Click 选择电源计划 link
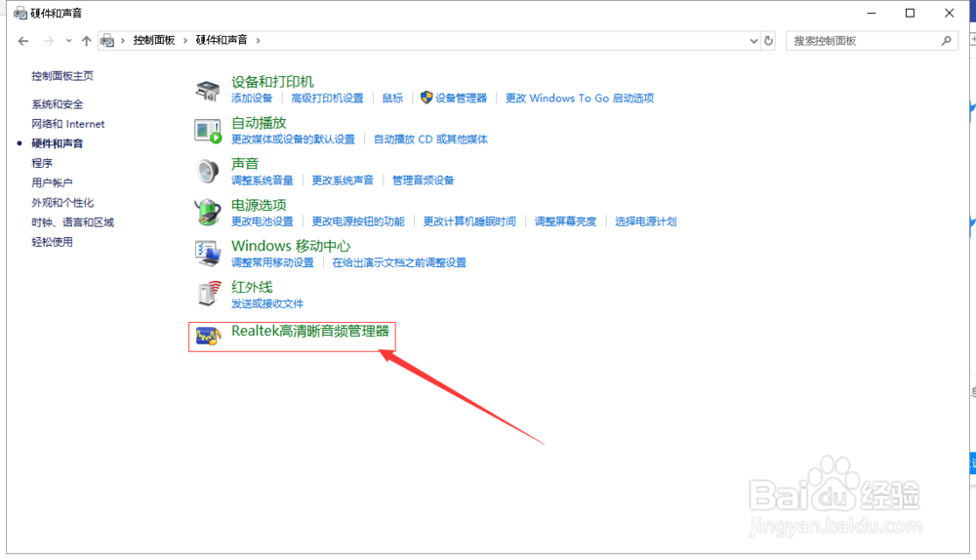The height and width of the screenshot is (560, 976). click(x=645, y=221)
